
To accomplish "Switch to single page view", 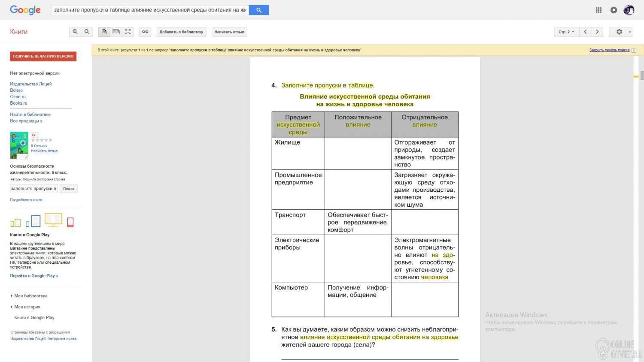I will [104, 32].
